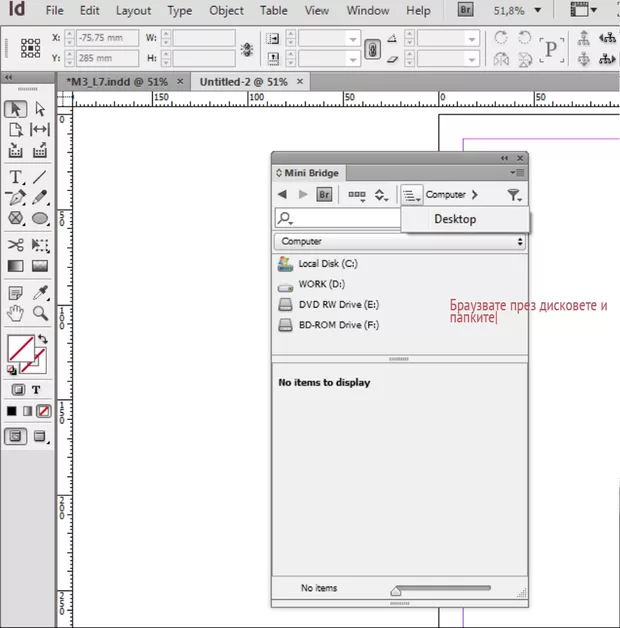Launch Bridge from Mini Bridge toolbar

click(324, 195)
